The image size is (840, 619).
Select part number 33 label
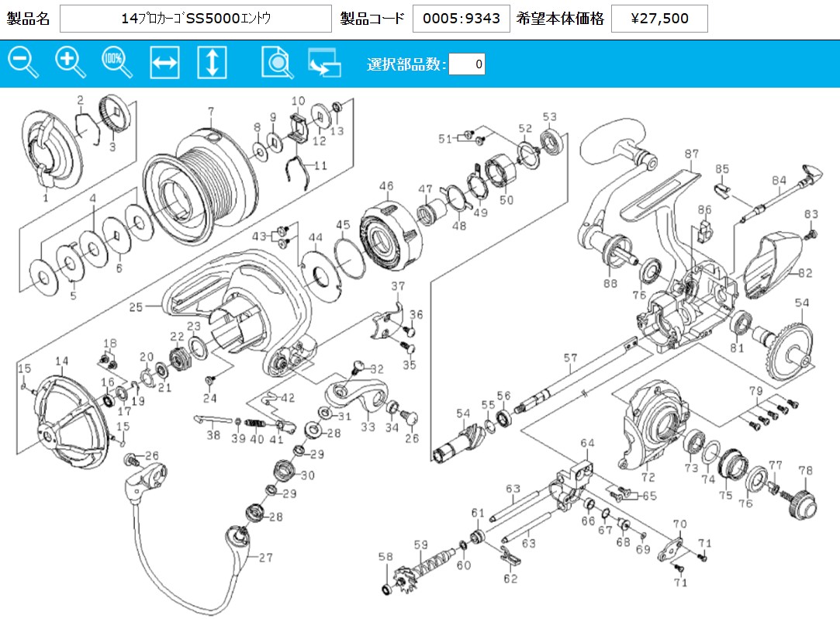(x=368, y=427)
